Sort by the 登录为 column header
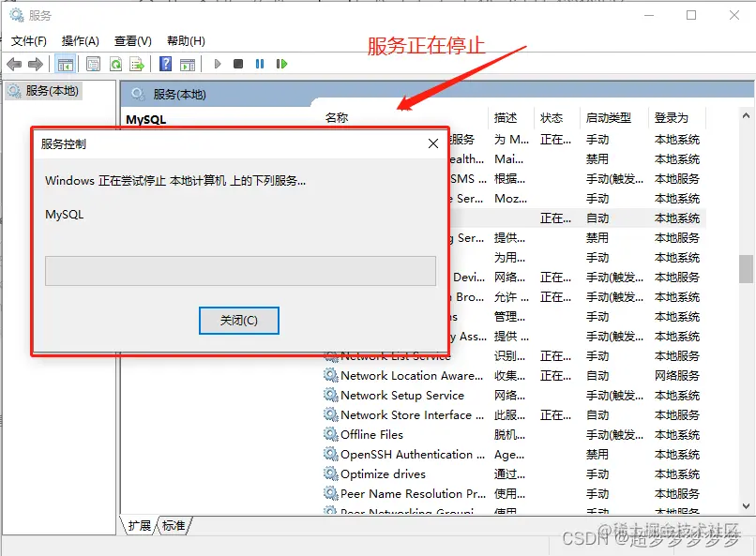This screenshot has height=556, width=756. click(x=676, y=117)
